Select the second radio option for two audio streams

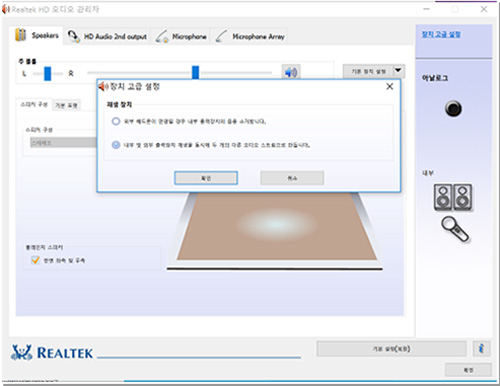coord(116,145)
